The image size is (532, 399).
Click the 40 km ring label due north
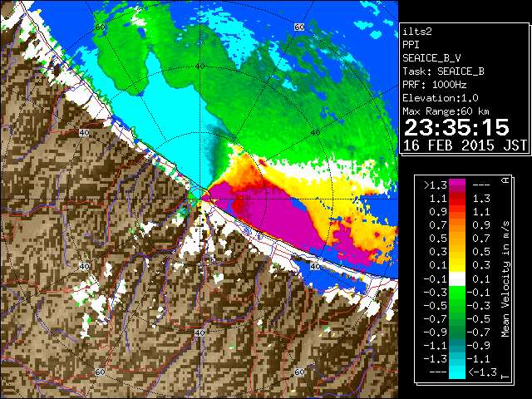pyautogui.click(x=199, y=66)
